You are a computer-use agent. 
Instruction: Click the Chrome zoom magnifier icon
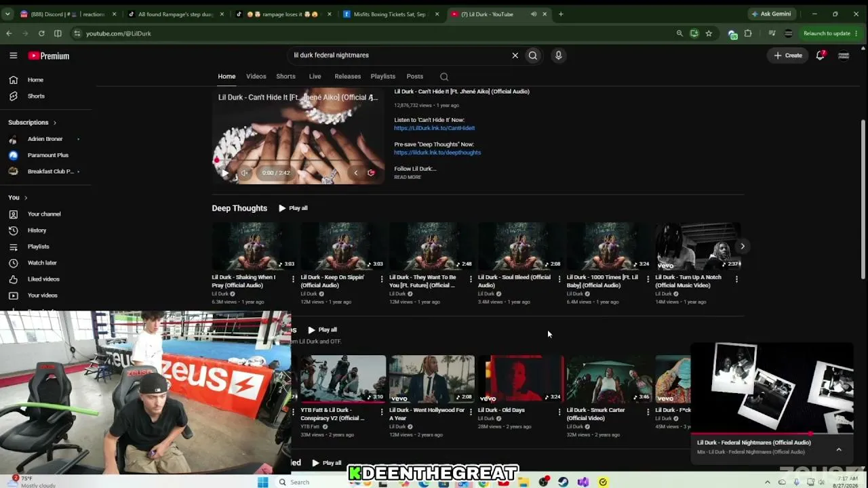[x=679, y=33]
